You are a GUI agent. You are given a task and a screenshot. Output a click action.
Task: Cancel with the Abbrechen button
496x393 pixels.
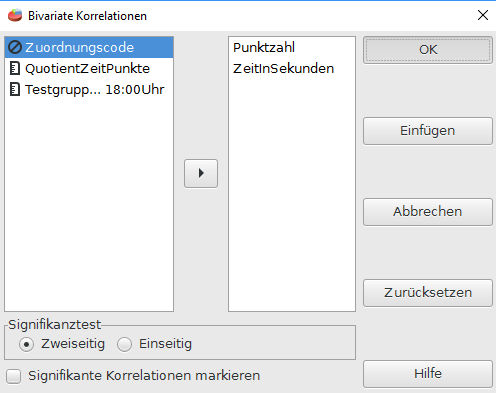pyautogui.click(x=428, y=212)
